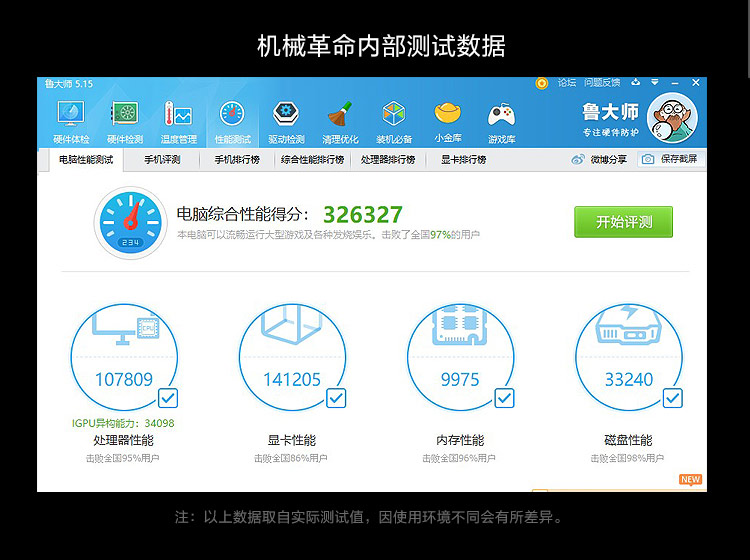Click the 击败全国96%用户 text
The width and height of the screenshot is (750, 560).
point(459,458)
